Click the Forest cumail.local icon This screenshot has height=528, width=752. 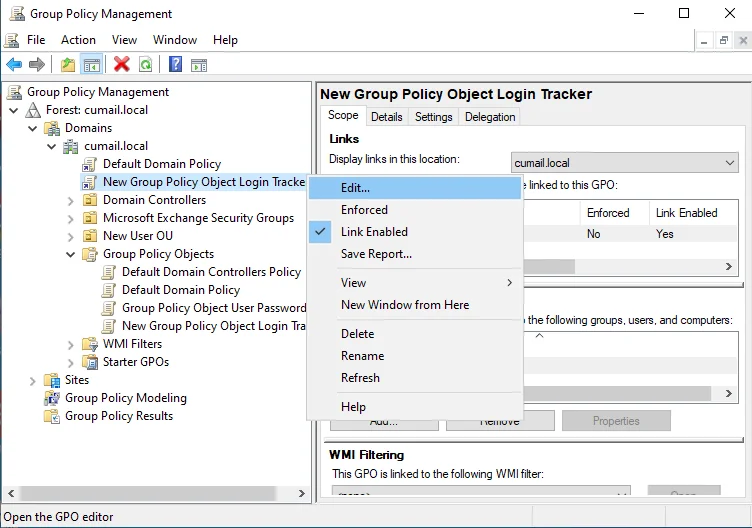[33, 110]
